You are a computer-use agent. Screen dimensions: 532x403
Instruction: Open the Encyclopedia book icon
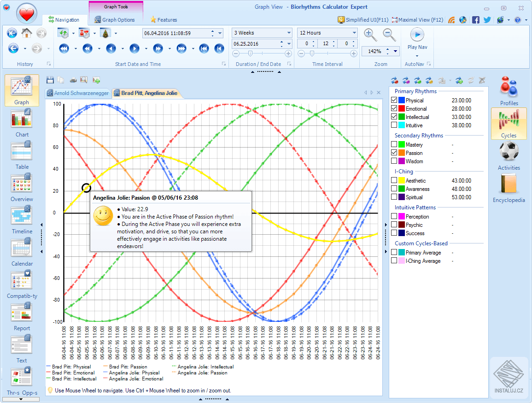coord(509,184)
